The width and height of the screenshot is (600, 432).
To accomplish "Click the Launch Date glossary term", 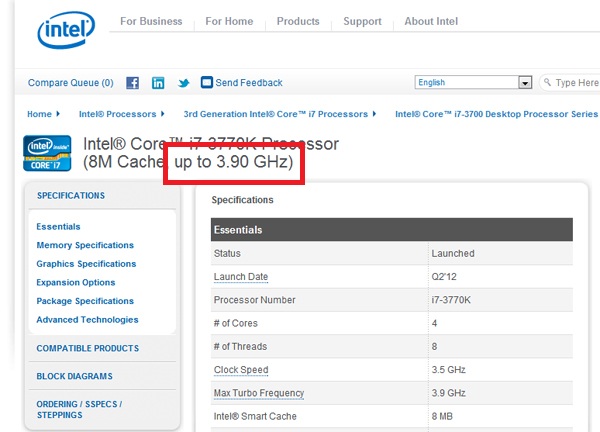I will (x=241, y=277).
